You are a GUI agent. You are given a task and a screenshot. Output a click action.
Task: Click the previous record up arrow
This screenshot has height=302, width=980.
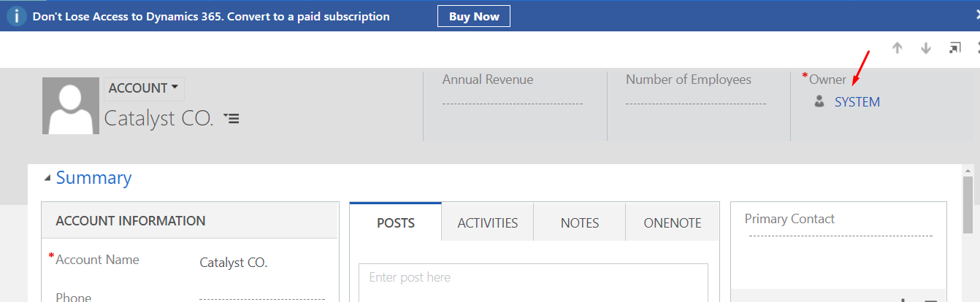coord(897,48)
